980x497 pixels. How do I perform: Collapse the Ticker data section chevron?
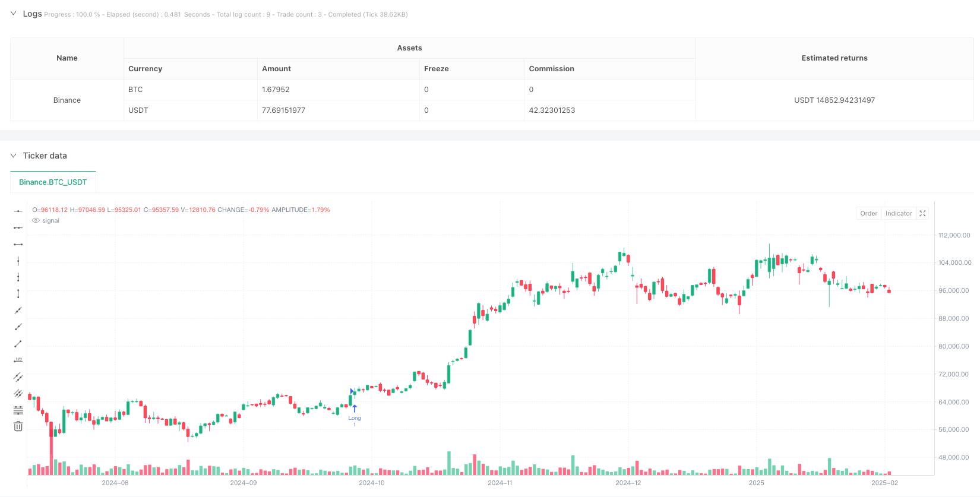pyautogui.click(x=13, y=156)
